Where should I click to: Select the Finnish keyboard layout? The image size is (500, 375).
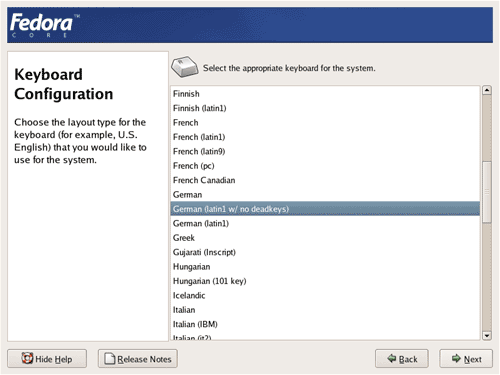point(325,94)
